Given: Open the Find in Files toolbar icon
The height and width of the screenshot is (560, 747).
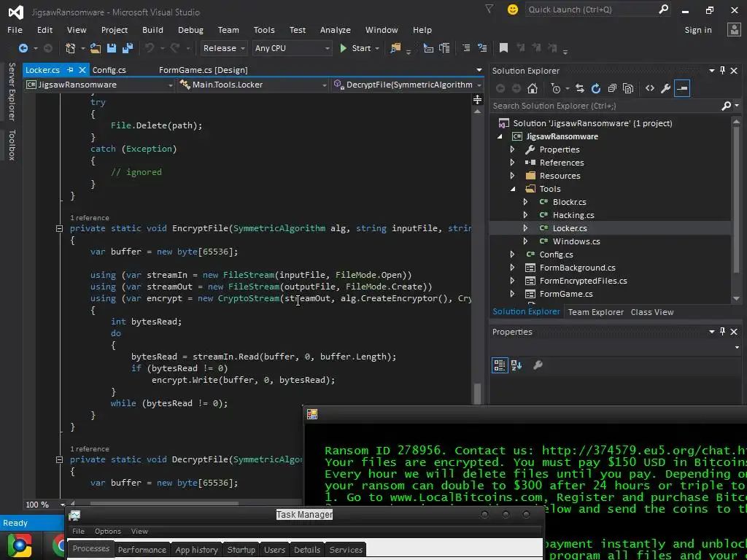Looking at the screenshot, I should (x=395, y=48).
